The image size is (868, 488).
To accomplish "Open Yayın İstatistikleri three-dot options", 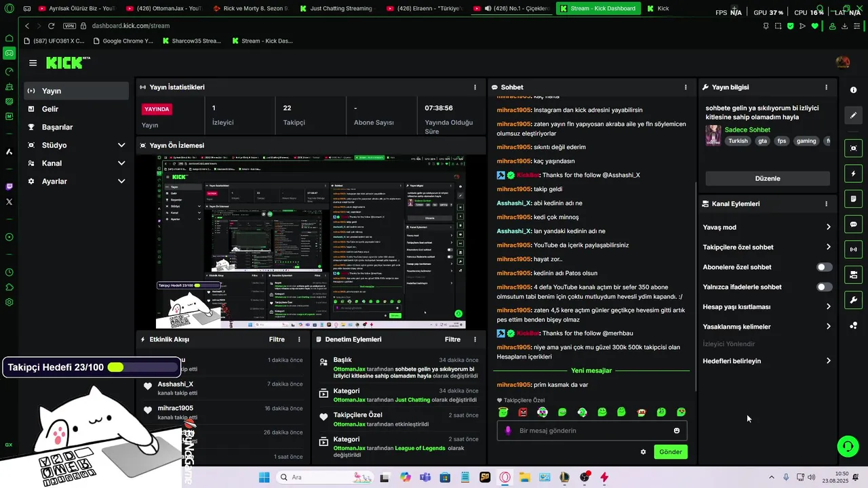I will [x=475, y=87].
